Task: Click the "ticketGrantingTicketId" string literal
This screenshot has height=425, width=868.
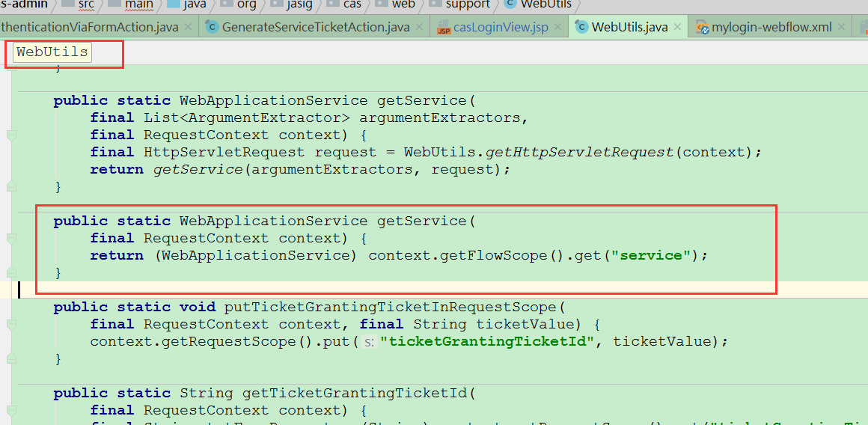Action: pyautogui.click(x=487, y=341)
